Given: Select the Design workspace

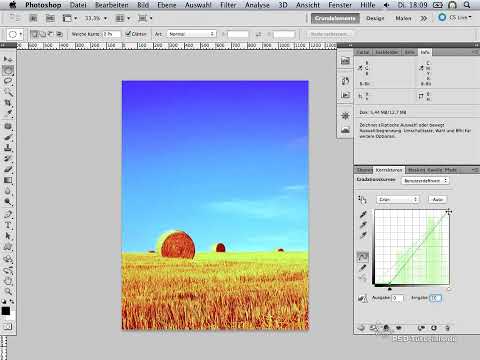Looking at the screenshot, I should (375, 18).
